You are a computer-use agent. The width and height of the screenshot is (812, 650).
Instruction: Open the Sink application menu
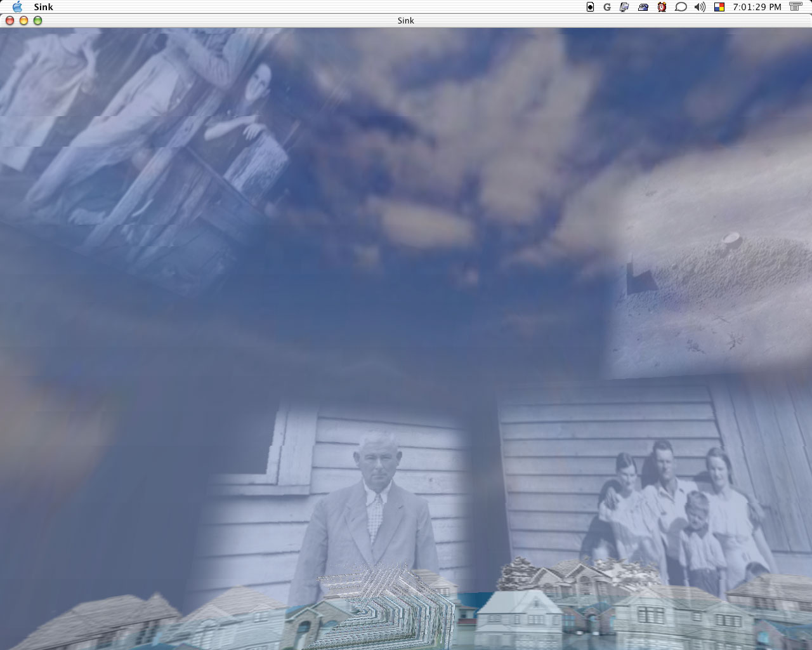(43, 7)
